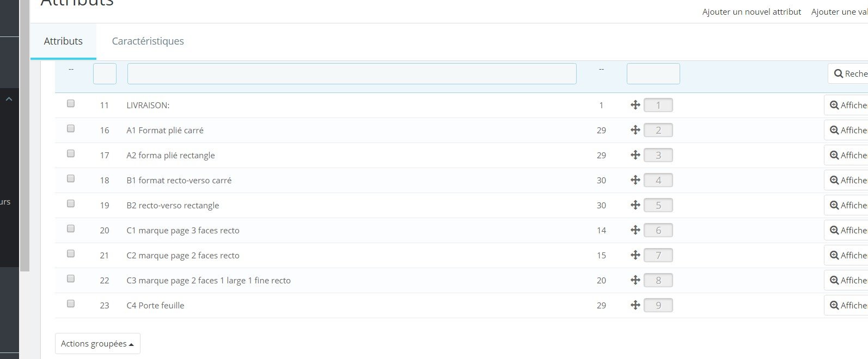Check the A2 forma plié rectangle row
Image resolution: width=868 pixels, height=359 pixels.
71,153
